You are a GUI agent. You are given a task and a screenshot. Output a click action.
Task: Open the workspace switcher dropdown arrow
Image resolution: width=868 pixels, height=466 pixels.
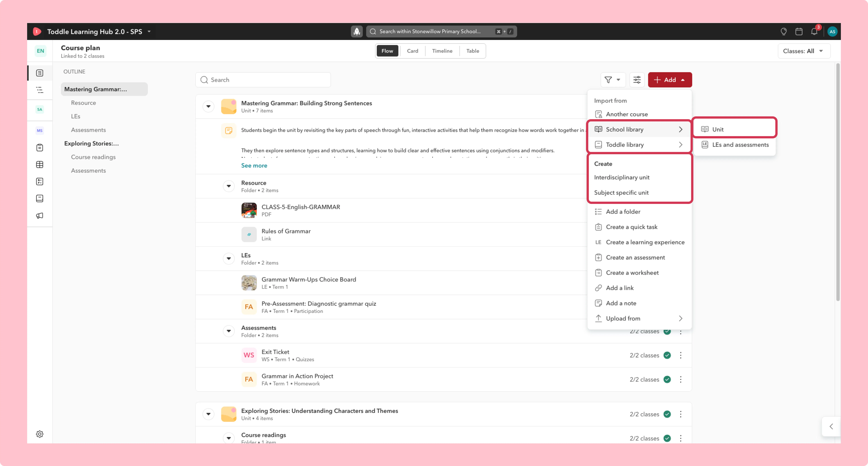click(x=149, y=32)
